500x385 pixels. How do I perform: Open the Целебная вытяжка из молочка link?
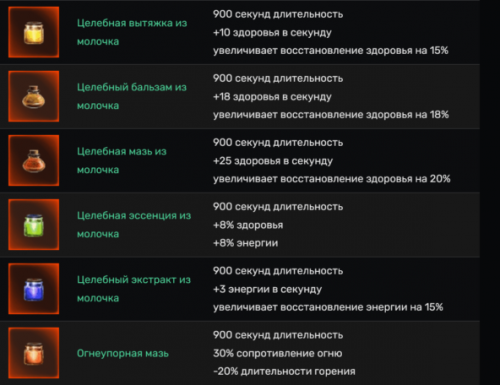(x=132, y=32)
